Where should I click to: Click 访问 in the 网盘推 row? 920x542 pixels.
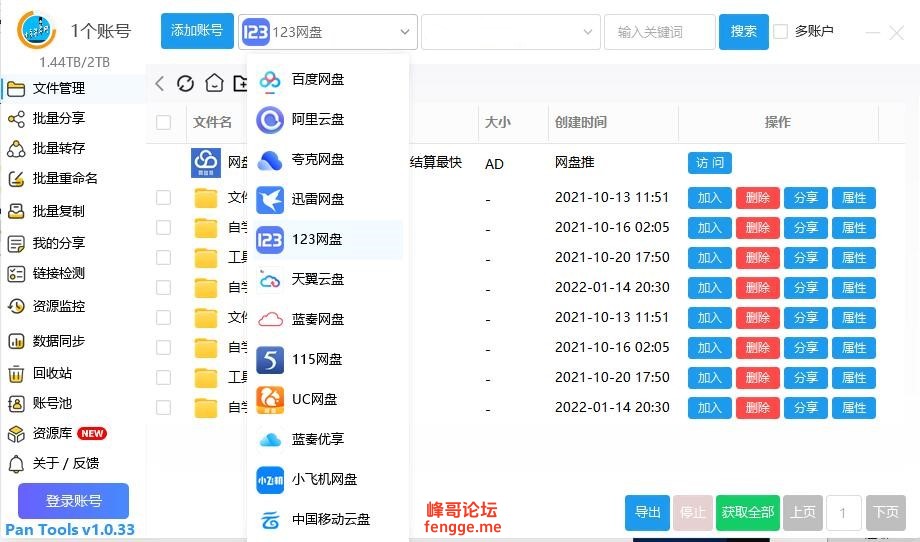click(710, 163)
